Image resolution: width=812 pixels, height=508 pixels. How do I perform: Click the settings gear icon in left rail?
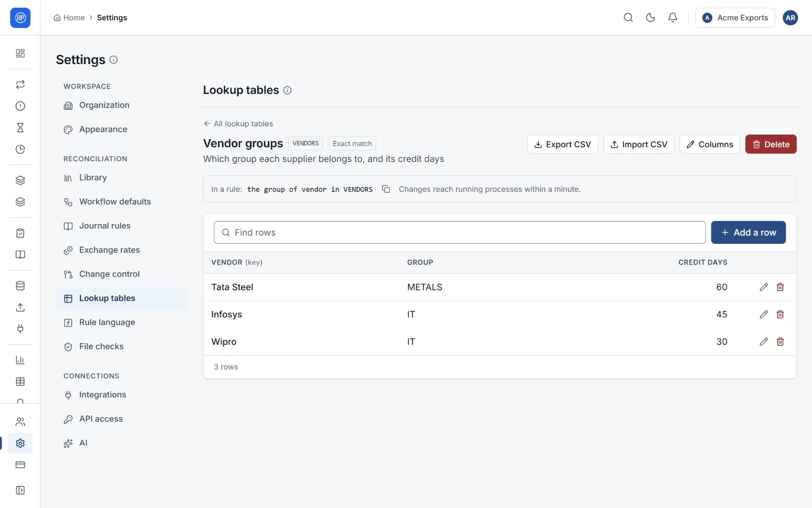[20, 443]
